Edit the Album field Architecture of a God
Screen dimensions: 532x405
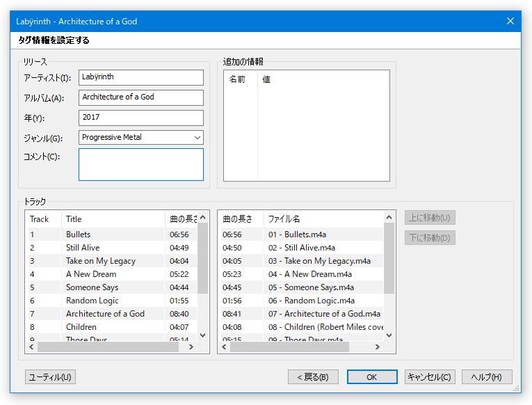click(x=140, y=97)
